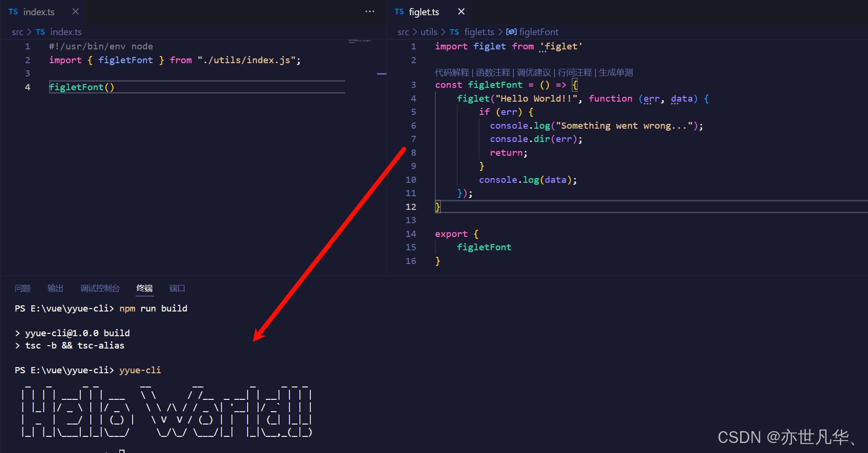The image size is (868, 453).
Task: Click the 生成单测 code lens
Action: pyautogui.click(x=616, y=73)
